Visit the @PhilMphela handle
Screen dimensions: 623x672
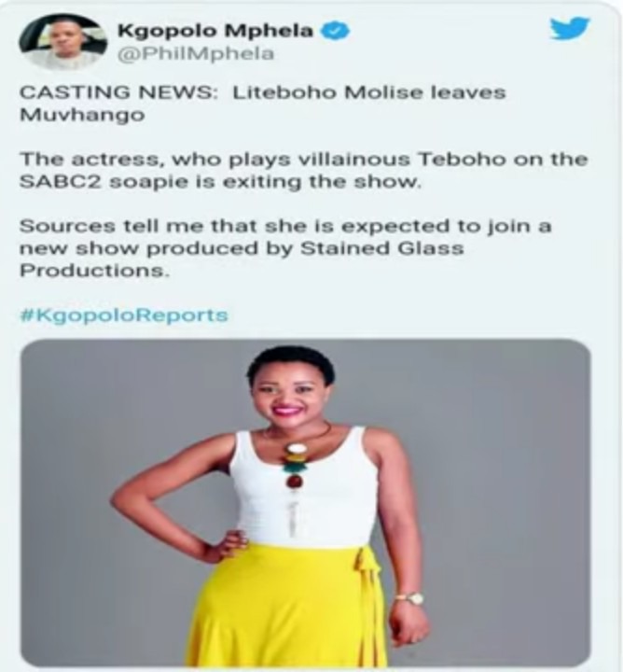pyautogui.click(x=195, y=54)
